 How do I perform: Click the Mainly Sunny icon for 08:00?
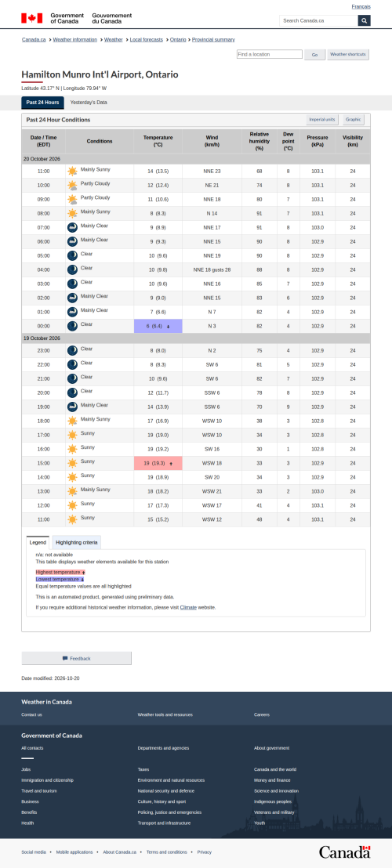click(x=73, y=214)
